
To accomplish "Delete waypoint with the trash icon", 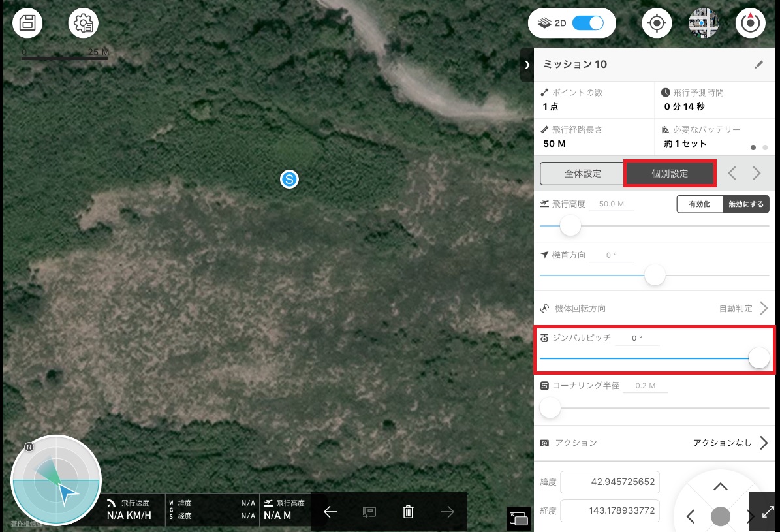I will (408, 512).
